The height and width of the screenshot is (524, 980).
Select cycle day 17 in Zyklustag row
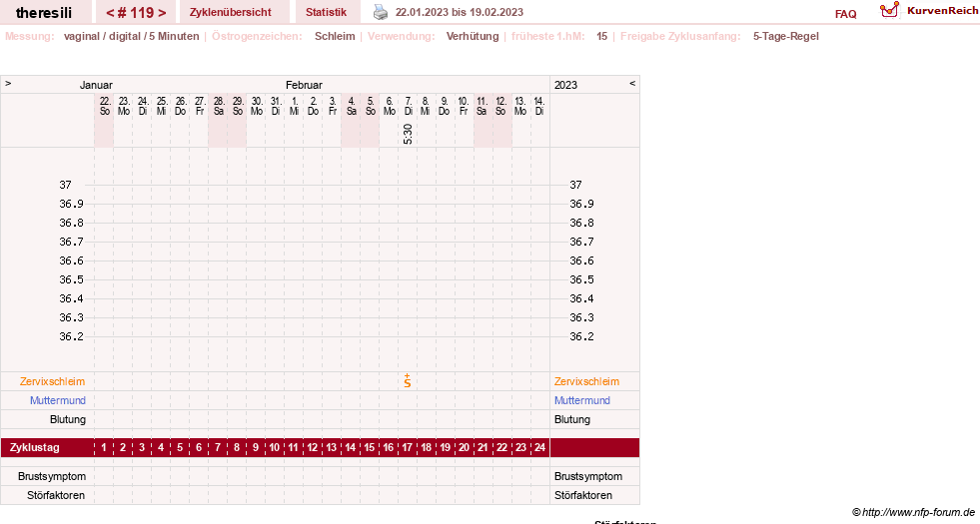[x=407, y=447]
